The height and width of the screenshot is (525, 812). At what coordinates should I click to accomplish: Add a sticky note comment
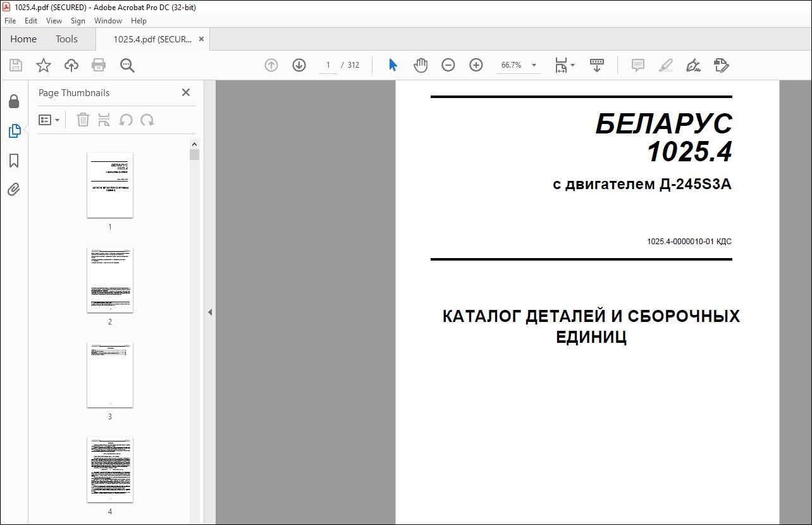click(x=638, y=65)
